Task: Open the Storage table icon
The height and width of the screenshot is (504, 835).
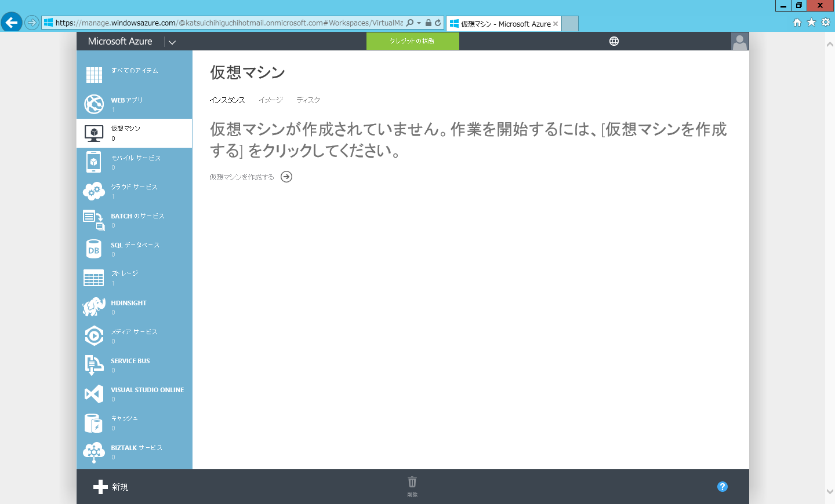Action: (94, 278)
